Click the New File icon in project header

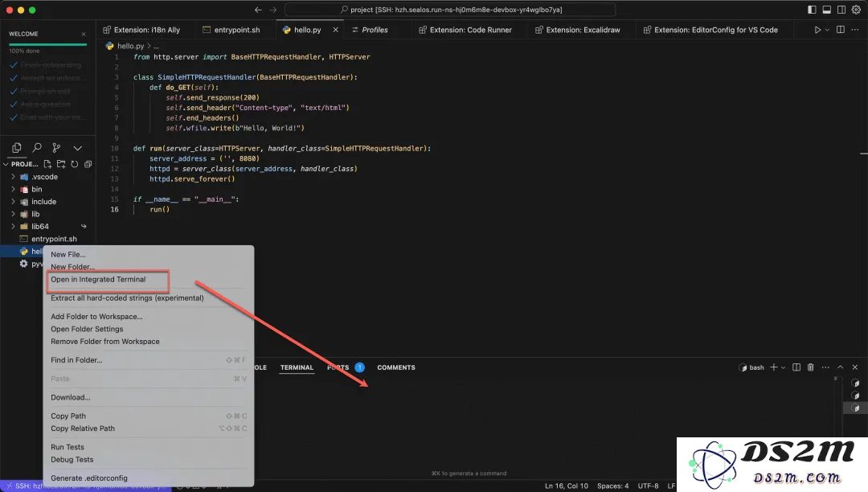click(x=47, y=164)
